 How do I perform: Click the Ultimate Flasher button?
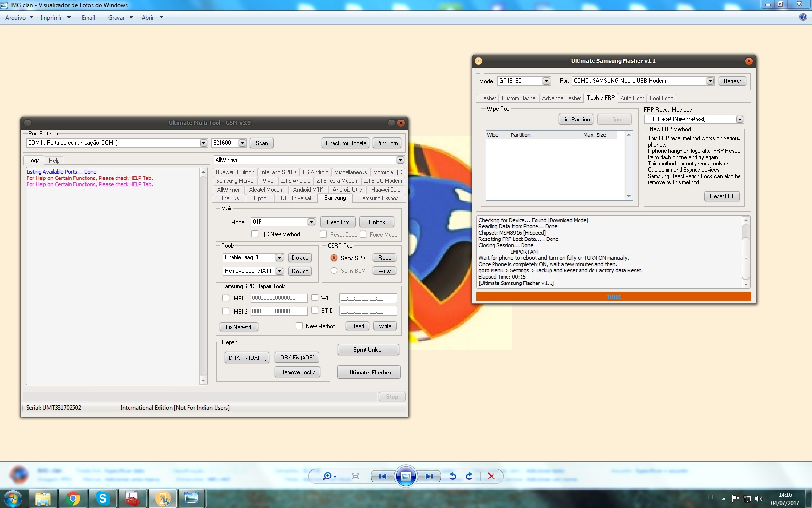pyautogui.click(x=369, y=372)
